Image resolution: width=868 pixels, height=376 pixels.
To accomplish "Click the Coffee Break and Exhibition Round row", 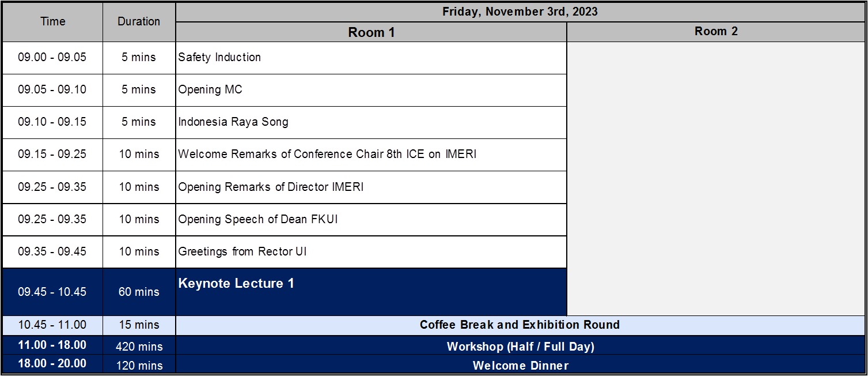I will pos(520,325).
